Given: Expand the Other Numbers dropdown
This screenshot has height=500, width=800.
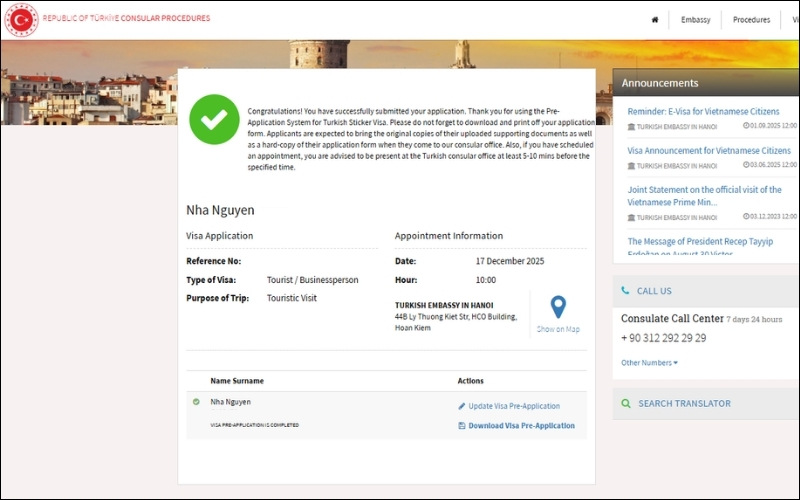Looking at the screenshot, I should pos(649,363).
